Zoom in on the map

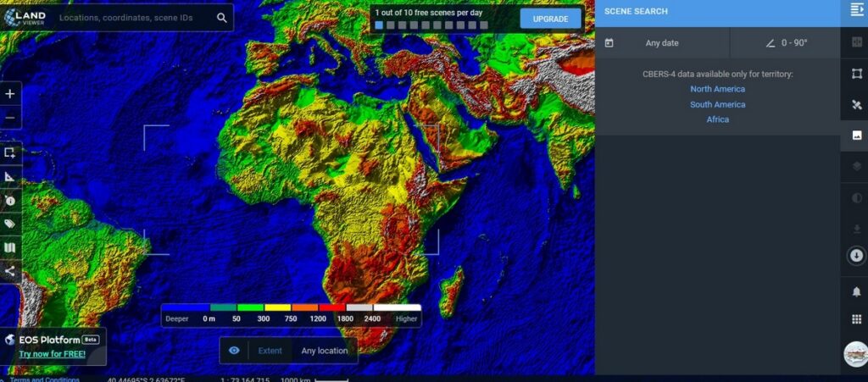[x=10, y=94]
